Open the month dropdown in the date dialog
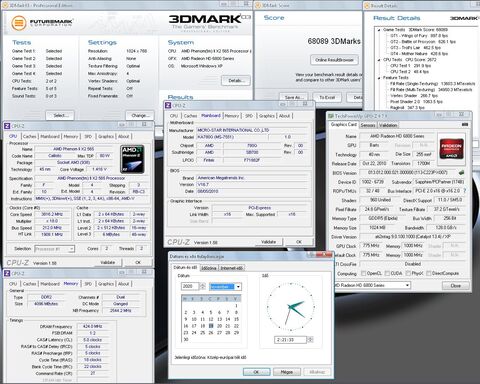The width and height of the screenshot is (480, 384). 238,287
